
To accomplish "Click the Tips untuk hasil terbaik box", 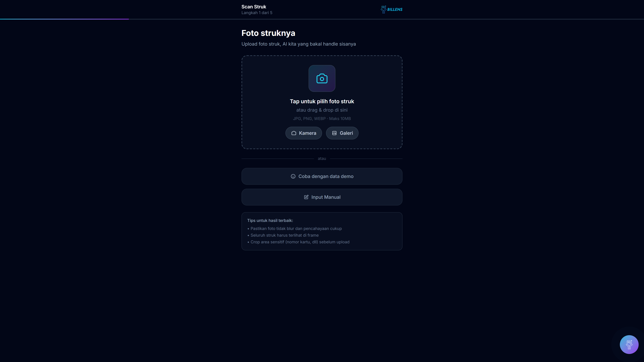I will pyautogui.click(x=322, y=231).
